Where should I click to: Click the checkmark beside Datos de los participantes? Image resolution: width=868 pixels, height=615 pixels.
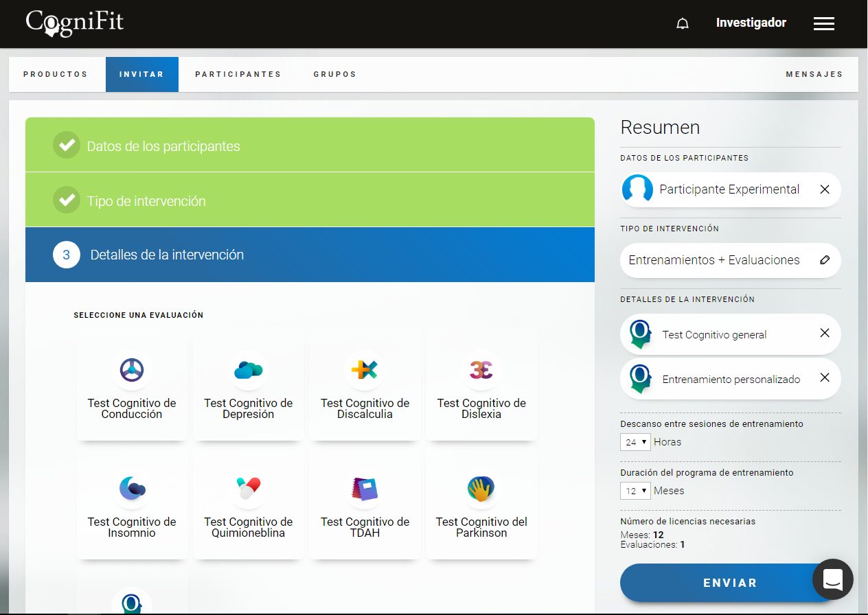tap(67, 146)
